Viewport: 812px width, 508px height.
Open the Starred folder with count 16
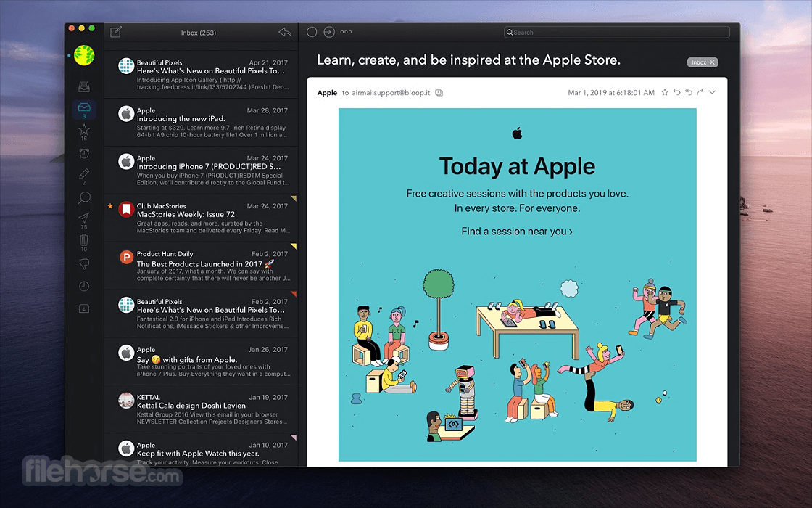[84, 131]
